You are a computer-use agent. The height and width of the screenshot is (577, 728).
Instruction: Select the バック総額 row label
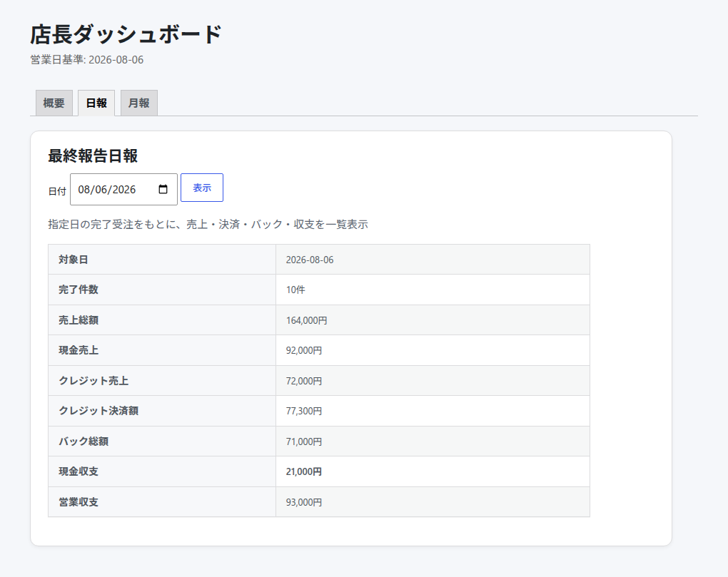[162, 441]
